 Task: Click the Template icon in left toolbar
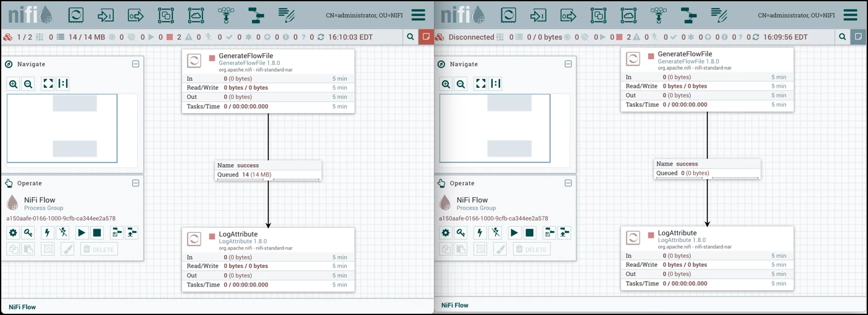256,15
